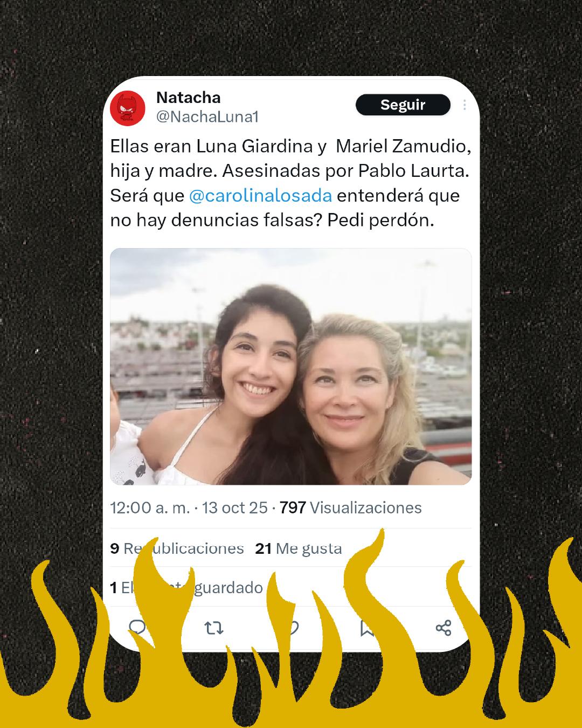The height and width of the screenshot is (728, 582).
Task: Click the repost arrows icon
Action: [x=214, y=628]
